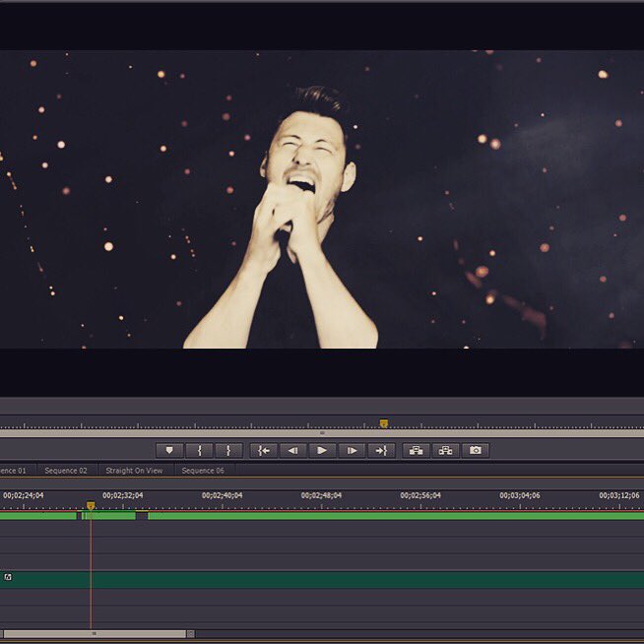Switch to the Sequence 02 tab
Viewport: 644px width, 644px height.
tap(66, 471)
